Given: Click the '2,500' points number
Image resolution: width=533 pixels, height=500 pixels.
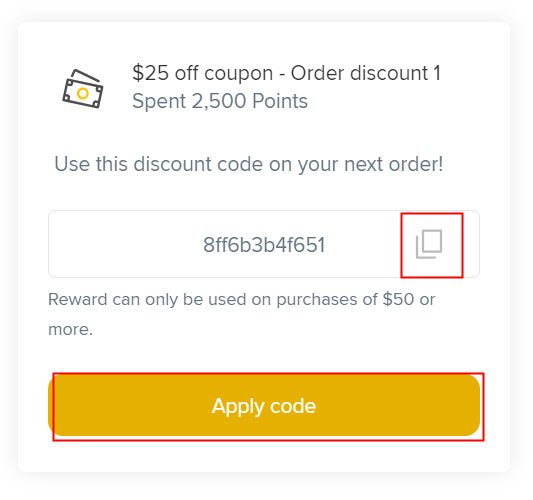Looking at the screenshot, I should tap(219, 101).
